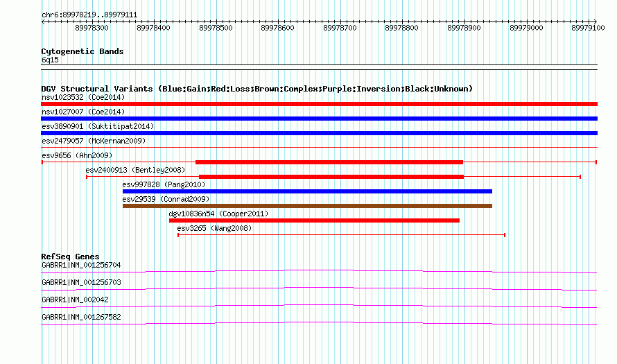
Task: Click the magenta GABRR1|NM_002042 transcript line
Action: 319,306
